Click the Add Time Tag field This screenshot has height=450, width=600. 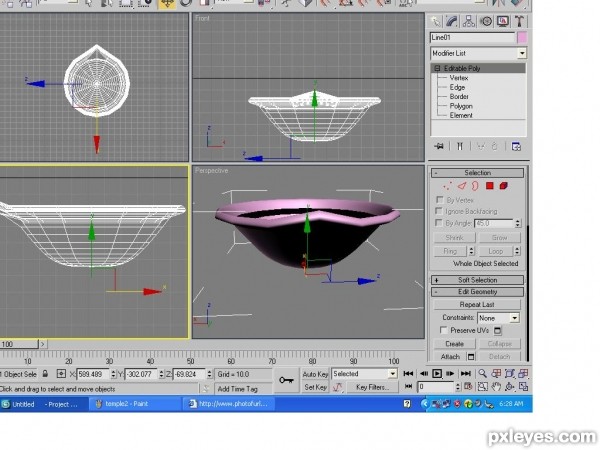coord(243,389)
